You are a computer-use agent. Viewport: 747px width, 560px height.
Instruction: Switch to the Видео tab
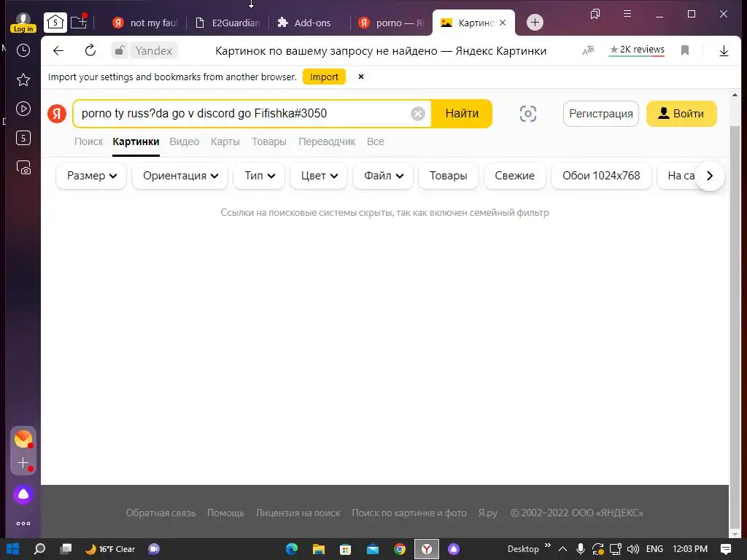click(185, 141)
